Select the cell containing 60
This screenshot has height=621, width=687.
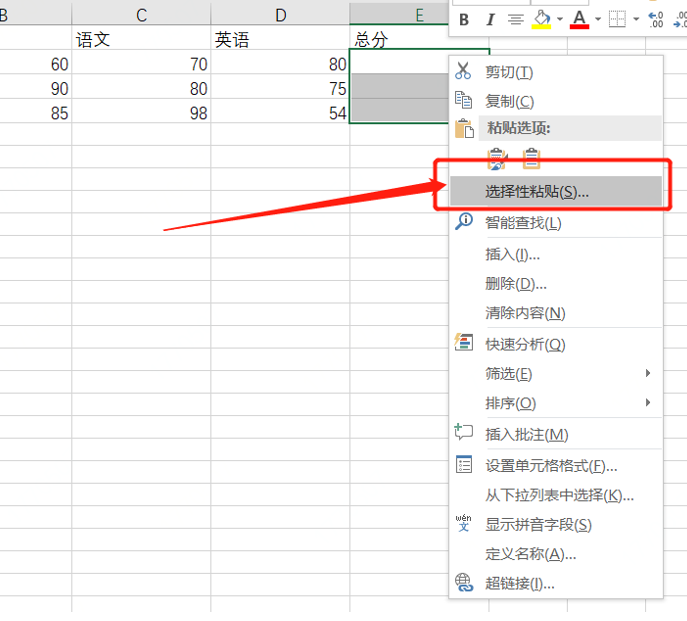[x=35, y=64]
